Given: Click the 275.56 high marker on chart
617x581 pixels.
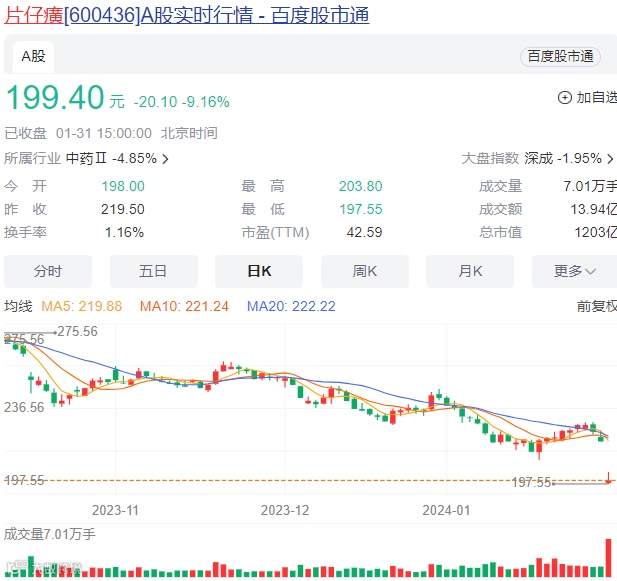Looking at the screenshot, I should pos(78,332).
